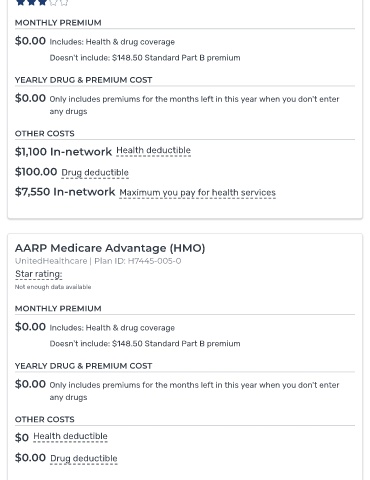Open Drug deductible tooltip beside $100.00

coord(95,173)
